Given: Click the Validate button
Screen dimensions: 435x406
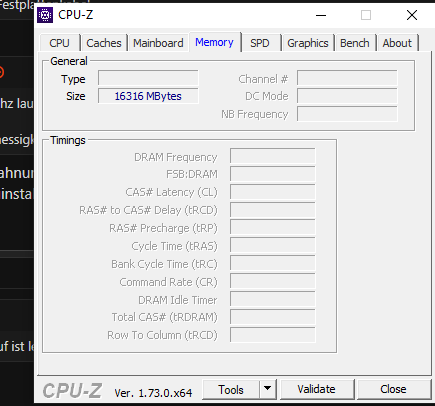Looking at the screenshot, I should [x=316, y=389].
